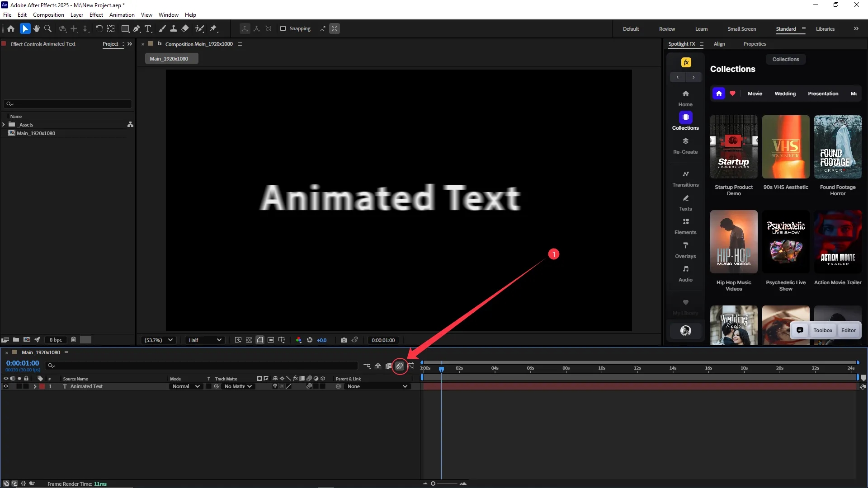Select the Wedding collection filter
The width and height of the screenshot is (868, 488).
click(x=785, y=94)
